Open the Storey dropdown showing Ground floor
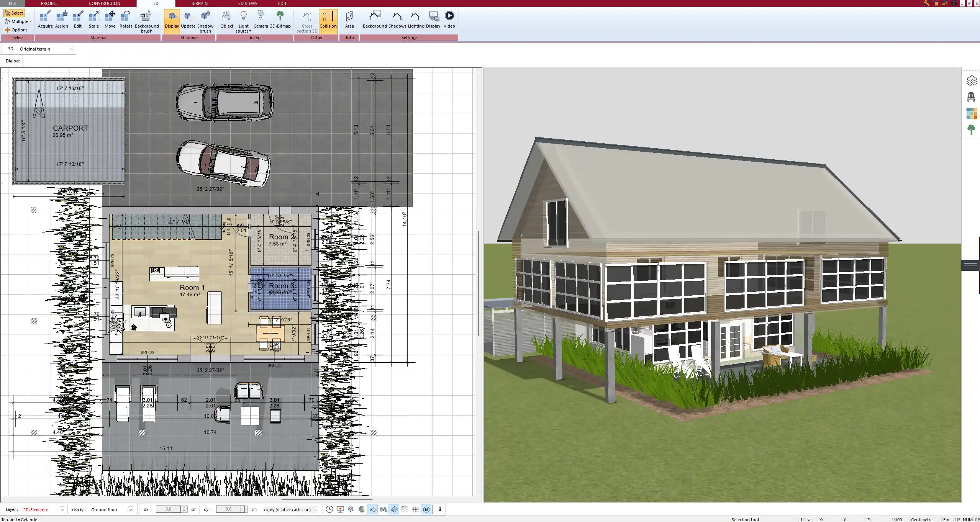 130,509
